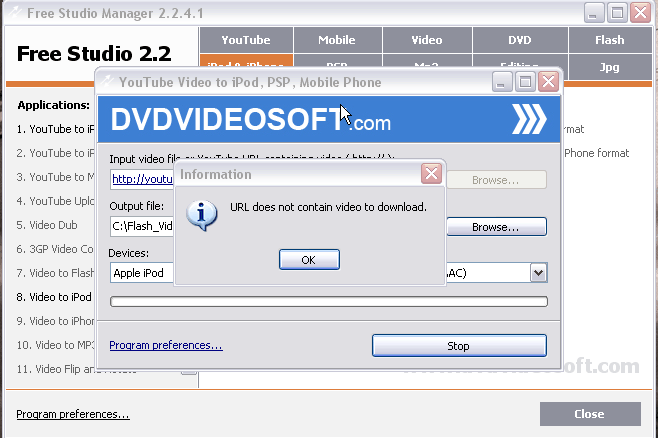
Task: Select '2. YouTube to iP' in the Applications list
Action: click(x=55, y=153)
